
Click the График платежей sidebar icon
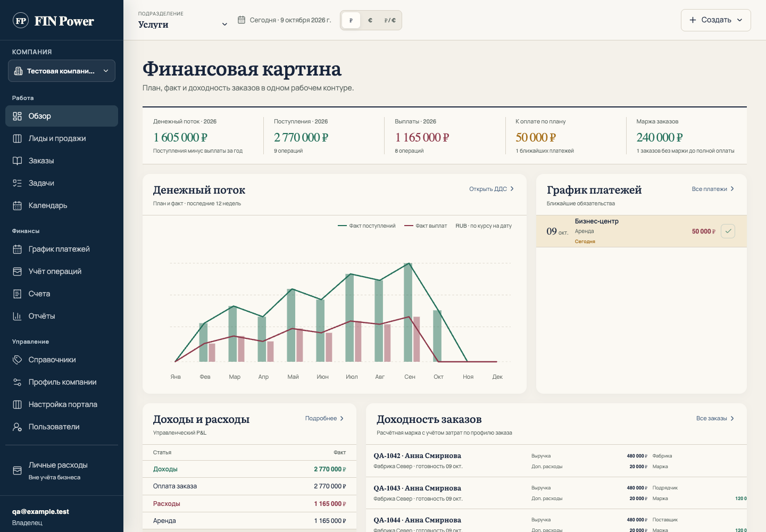(18, 249)
